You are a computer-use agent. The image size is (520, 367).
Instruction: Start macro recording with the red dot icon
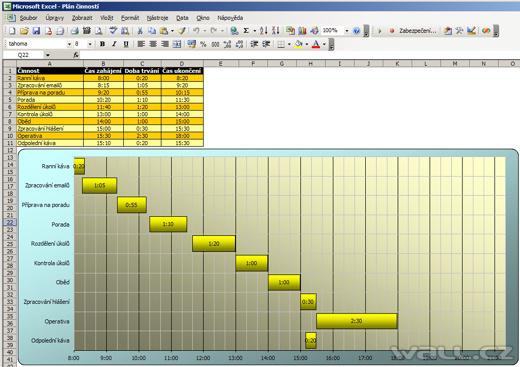[392, 31]
